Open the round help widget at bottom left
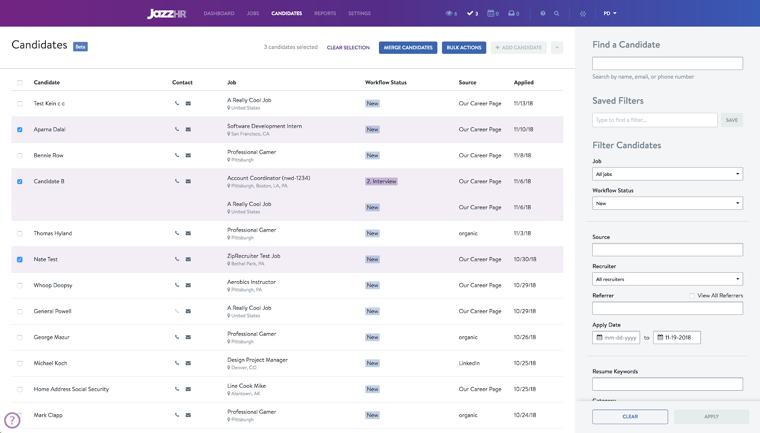The height and width of the screenshot is (433, 760). pos(12,420)
